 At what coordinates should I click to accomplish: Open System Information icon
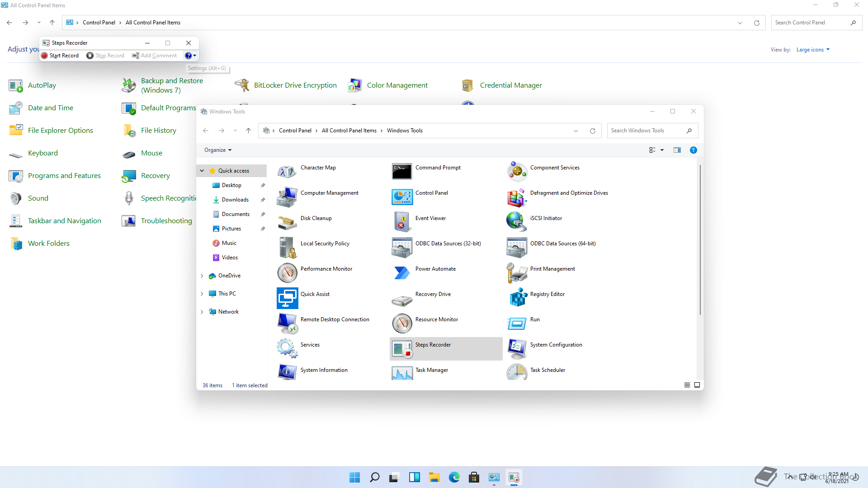[287, 371]
